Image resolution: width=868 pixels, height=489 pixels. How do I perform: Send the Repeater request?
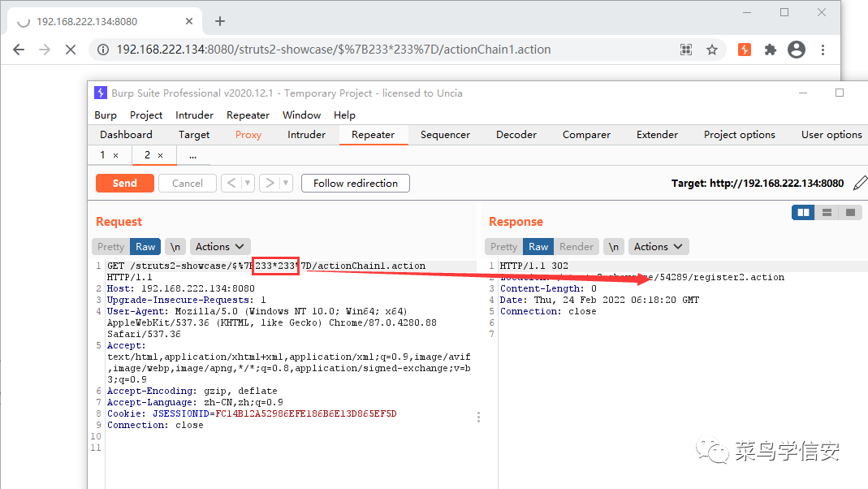coord(124,184)
